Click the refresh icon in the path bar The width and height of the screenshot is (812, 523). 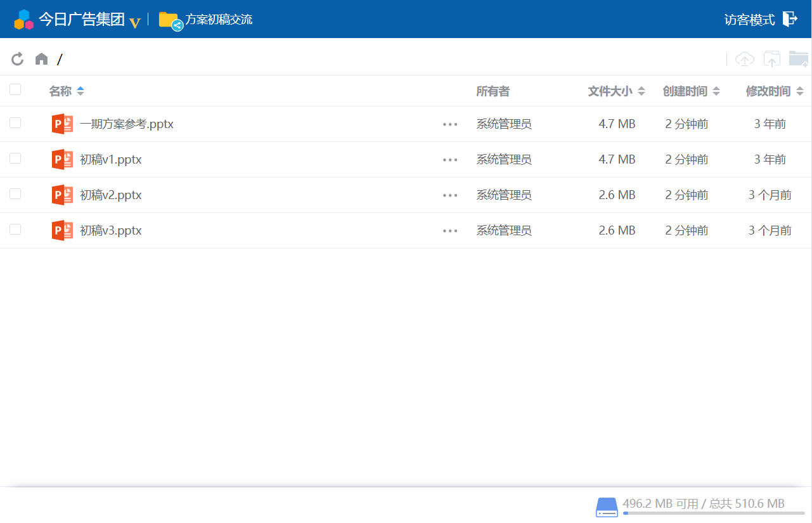[x=18, y=59]
